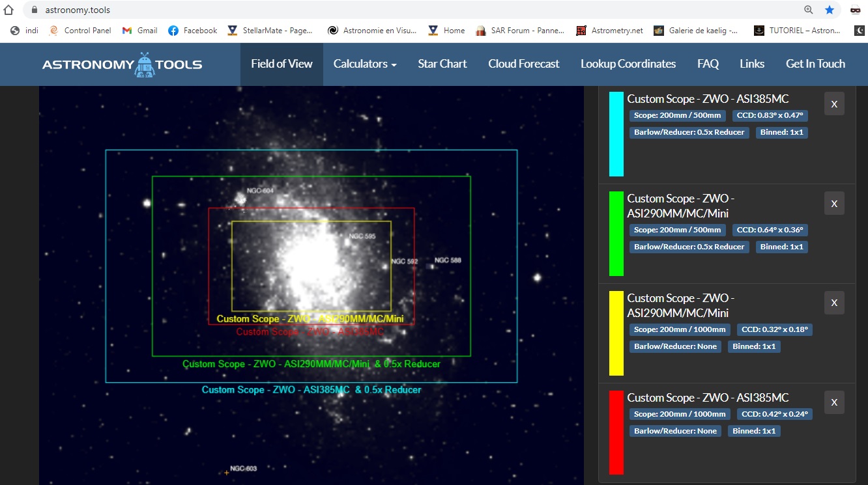Click the green "ASI290MM/MC/Mini & 0.5x Reducer" image caption
The height and width of the screenshot is (485, 868).
click(x=311, y=364)
